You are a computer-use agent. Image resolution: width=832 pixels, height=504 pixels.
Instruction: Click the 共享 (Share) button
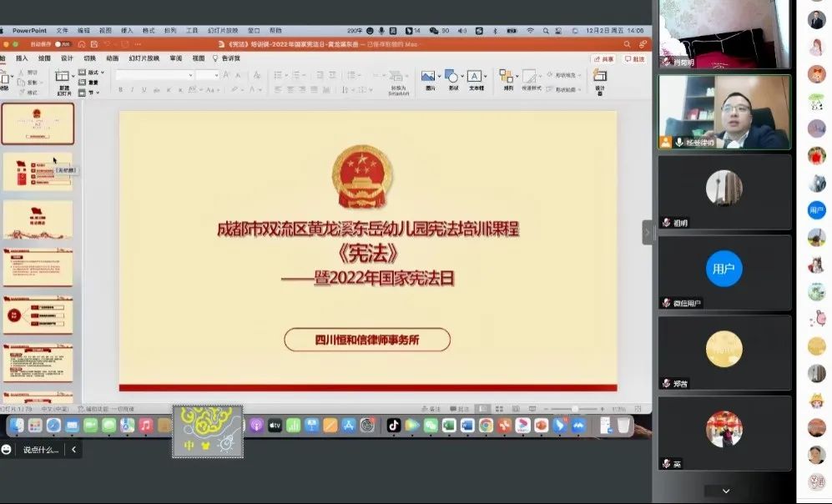(x=607, y=58)
